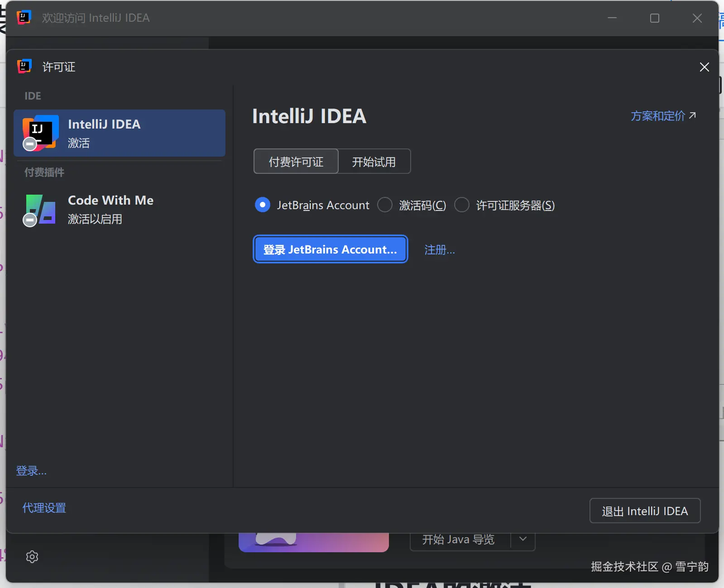Screen dimensions: 724x588
Task: Click the 付费插件 section header
Action: pyautogui.click(x=44, y=172)
